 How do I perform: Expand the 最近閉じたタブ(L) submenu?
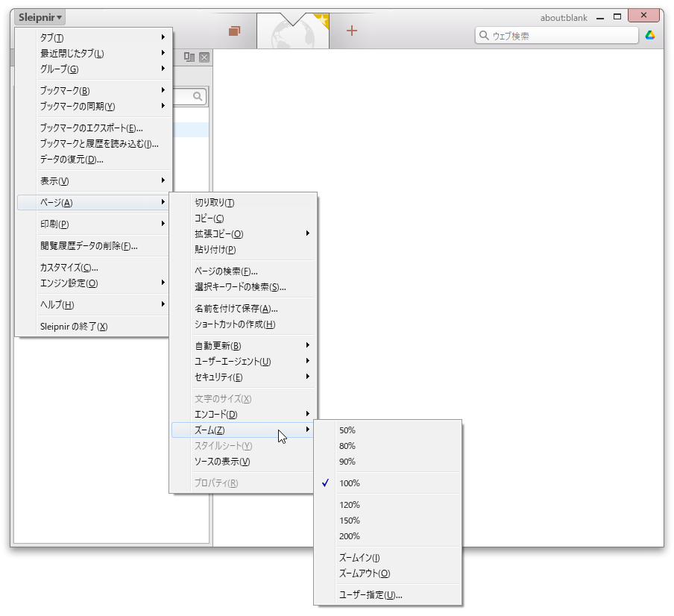94,53
